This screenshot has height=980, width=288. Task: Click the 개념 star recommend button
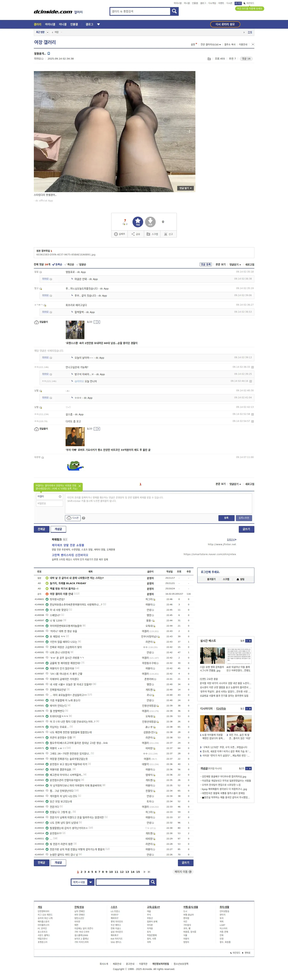coord(138,222)
